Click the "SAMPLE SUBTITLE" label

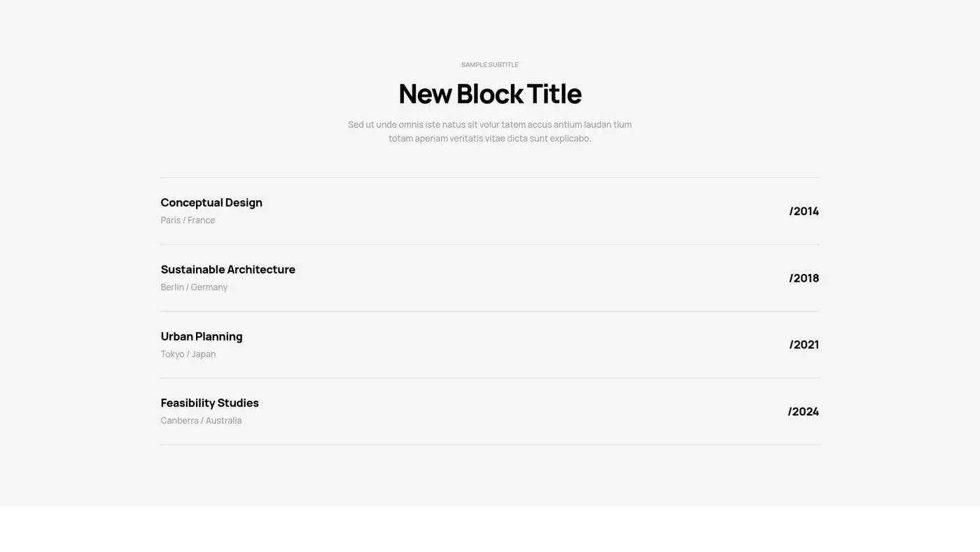[x=490, y=64]
